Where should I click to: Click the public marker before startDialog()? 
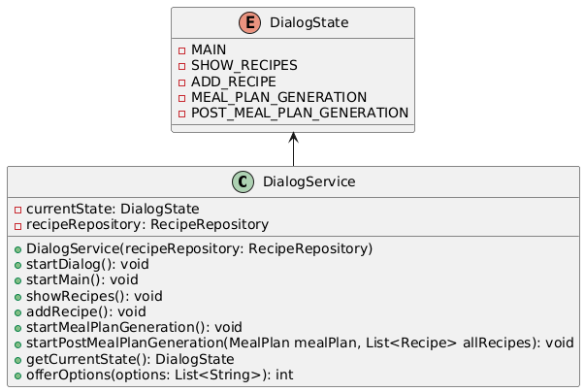pos(18,264)
